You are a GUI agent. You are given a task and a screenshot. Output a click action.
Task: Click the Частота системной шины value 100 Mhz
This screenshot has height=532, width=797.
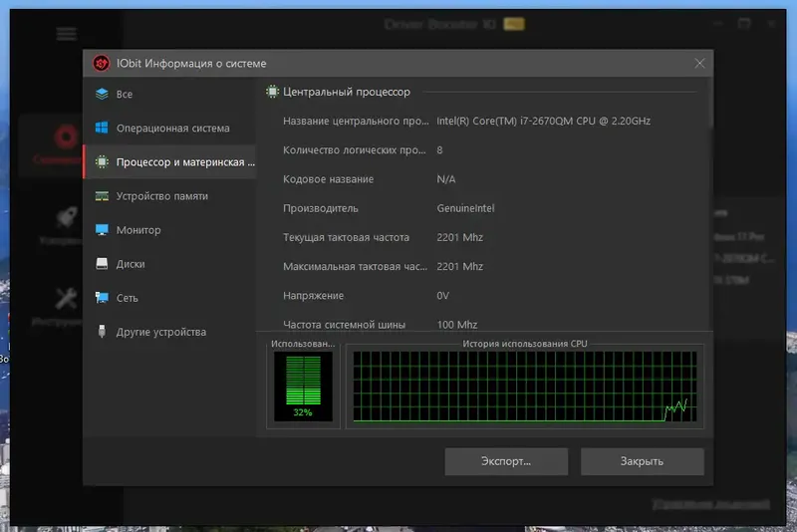click(457, 325)
